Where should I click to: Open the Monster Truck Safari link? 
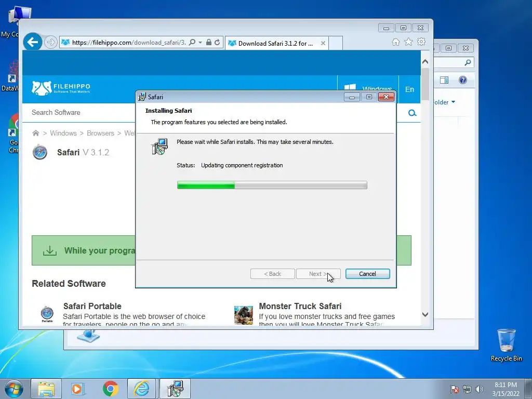point(300,306)
